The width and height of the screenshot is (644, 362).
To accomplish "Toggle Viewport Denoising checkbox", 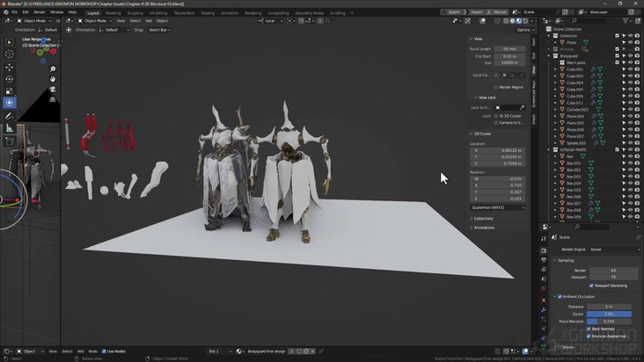I will point(591,286).
